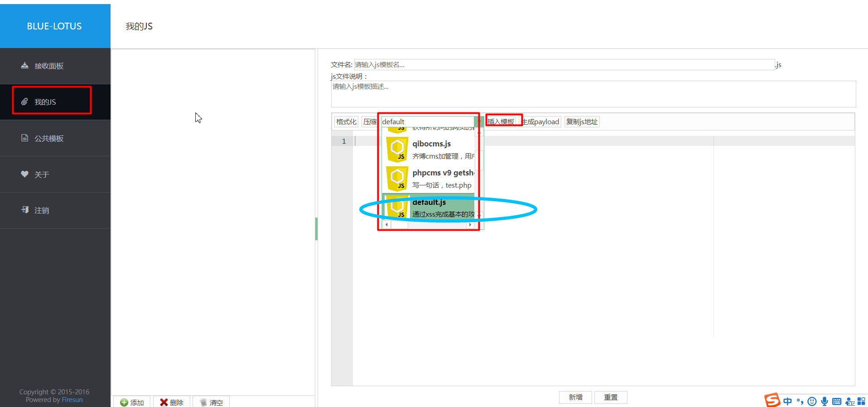Click the 新增 button
This screenshot has height=407, width=868.
coord(575,397)
